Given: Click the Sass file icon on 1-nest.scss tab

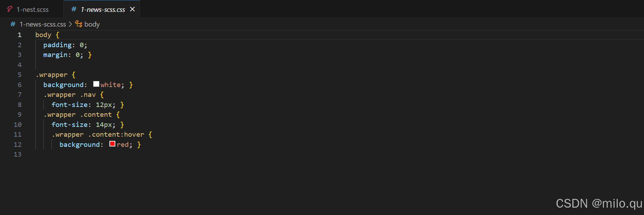Looking at the screenshot, I should 10,9.
